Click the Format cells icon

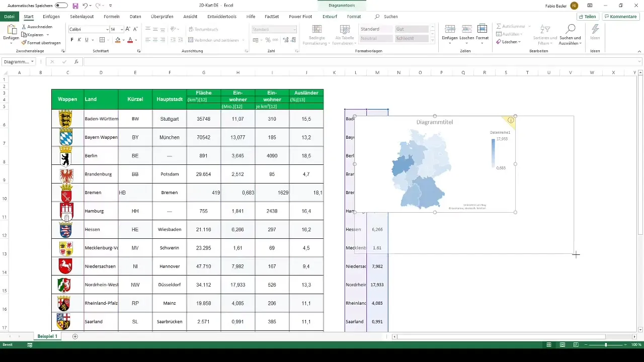[x=482, y=29]
